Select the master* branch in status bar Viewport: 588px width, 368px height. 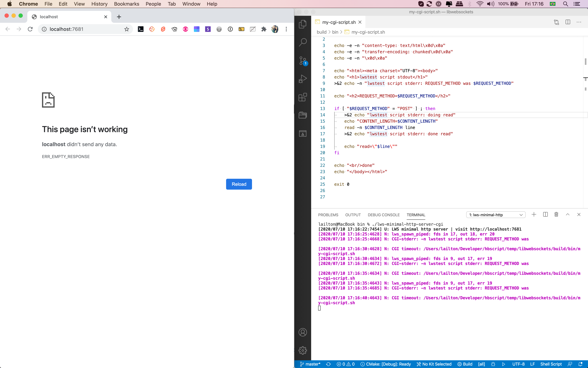310,364
